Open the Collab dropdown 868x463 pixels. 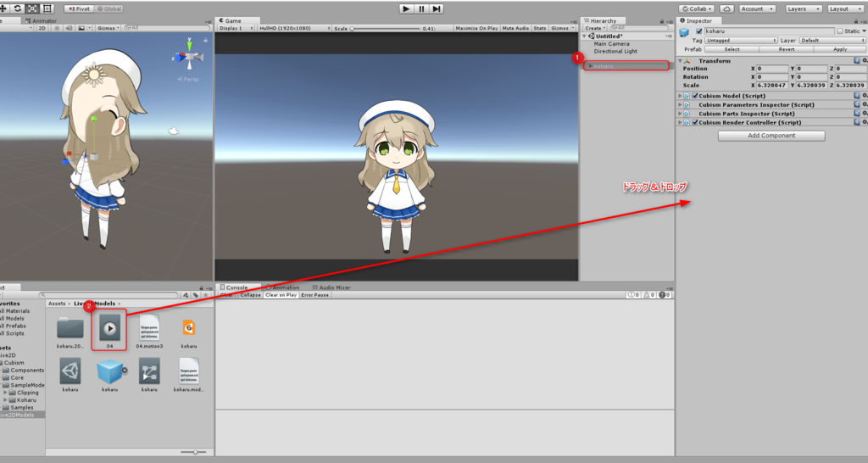[697, 8]
